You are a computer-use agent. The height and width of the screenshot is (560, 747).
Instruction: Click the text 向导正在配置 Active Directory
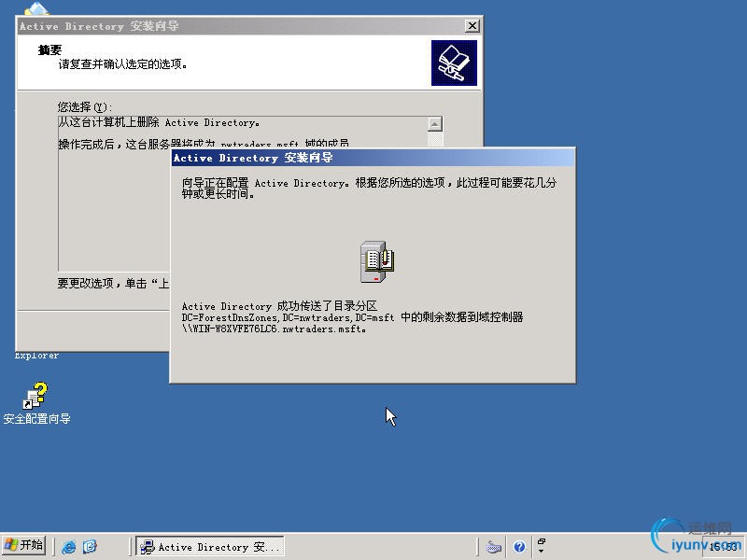point(264,183)
